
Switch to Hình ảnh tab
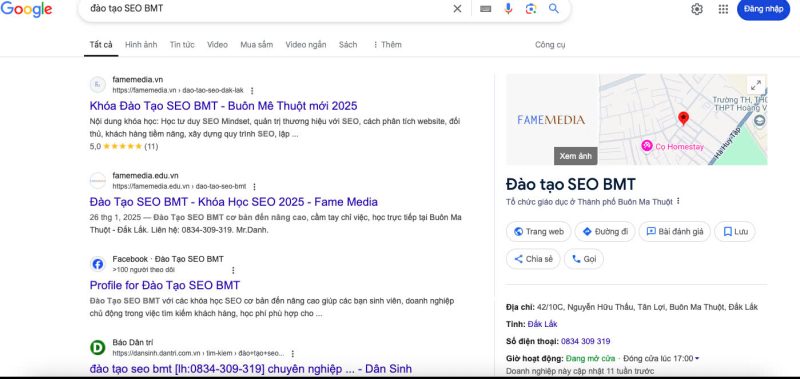click(141, 45)
